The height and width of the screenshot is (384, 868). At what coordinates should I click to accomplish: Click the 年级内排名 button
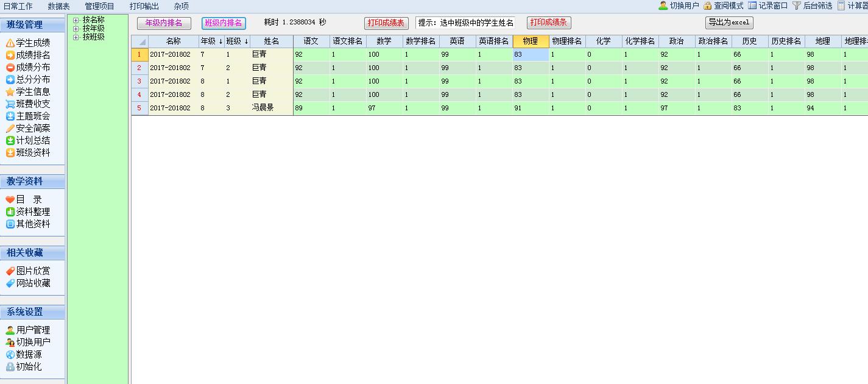click(x=164, y=23)
